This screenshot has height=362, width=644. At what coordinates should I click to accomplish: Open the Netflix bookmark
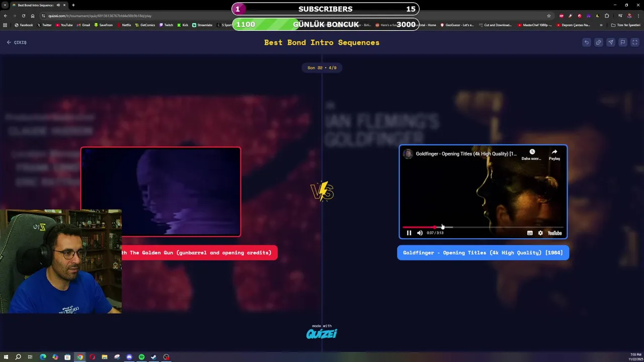coord(124,25)
